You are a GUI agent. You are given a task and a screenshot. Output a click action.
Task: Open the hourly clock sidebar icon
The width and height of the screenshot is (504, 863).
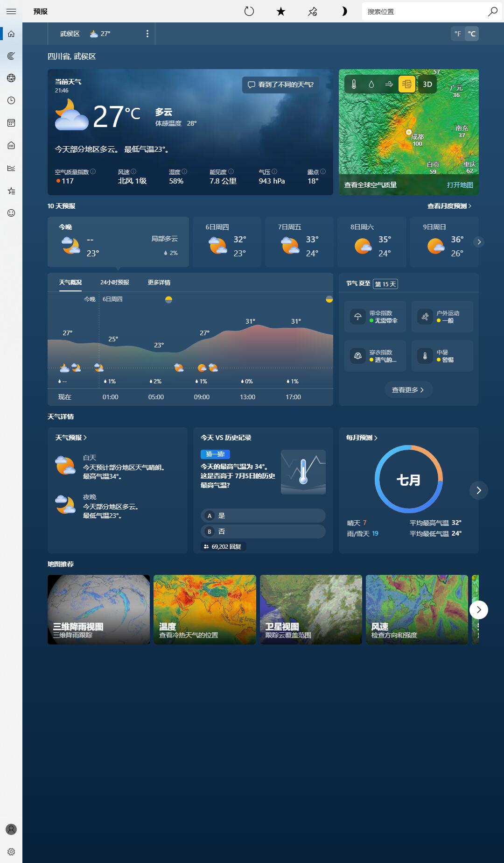click(x=11, y=100)
